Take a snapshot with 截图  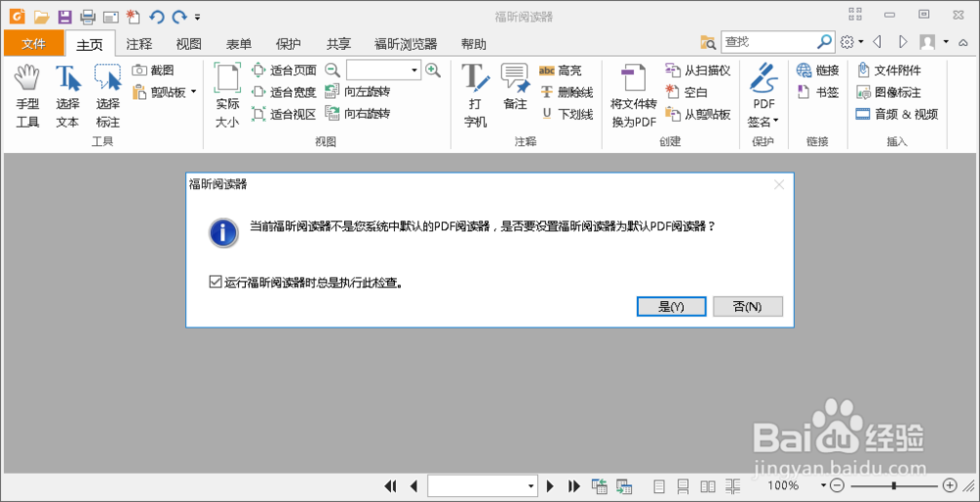[x=153, y=71]
